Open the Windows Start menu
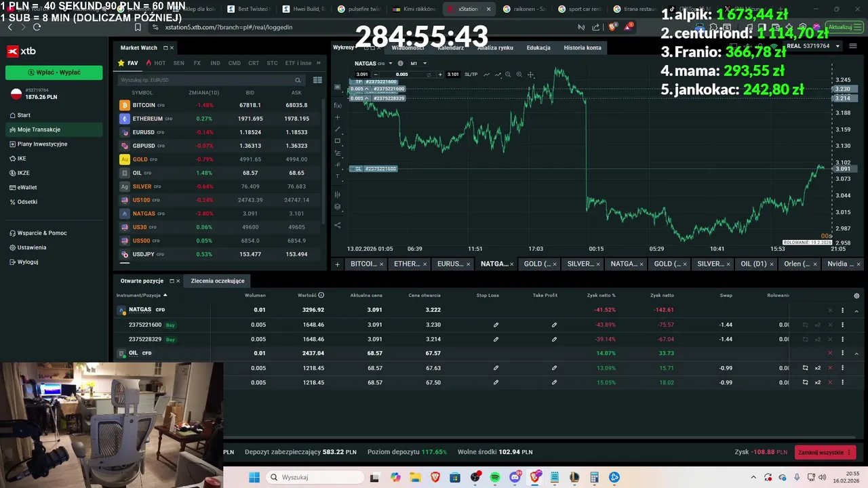868x488 pixels. [254, 477]
